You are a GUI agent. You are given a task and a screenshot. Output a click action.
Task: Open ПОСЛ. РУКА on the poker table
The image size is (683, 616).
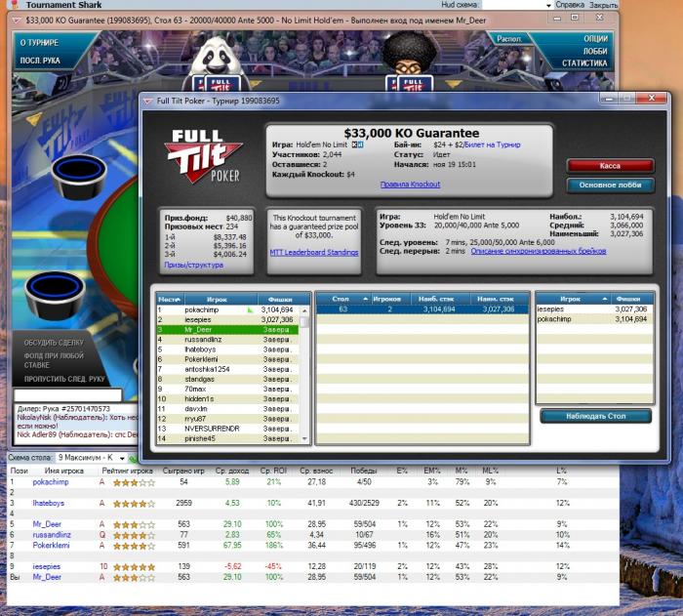pyautogui.click(x=40, y=61)
